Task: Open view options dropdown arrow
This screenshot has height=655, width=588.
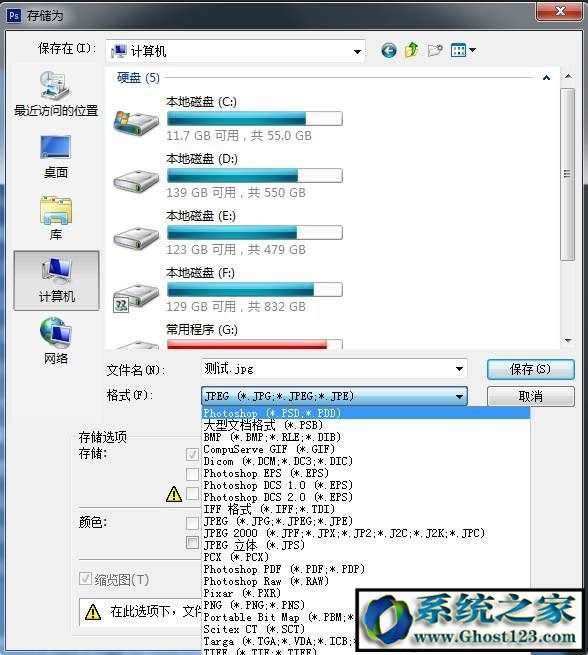Action: (472, 51)
